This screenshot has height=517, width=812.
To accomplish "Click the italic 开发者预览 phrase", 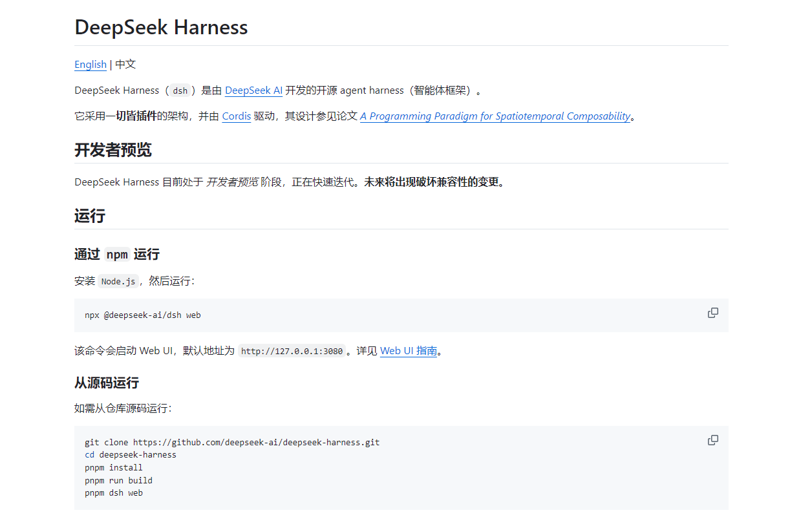I will pyautogui.click(x=232, y=182).
